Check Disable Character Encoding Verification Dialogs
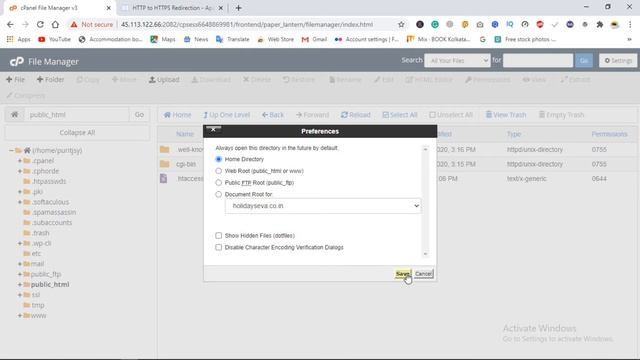 tap(219, 247)
